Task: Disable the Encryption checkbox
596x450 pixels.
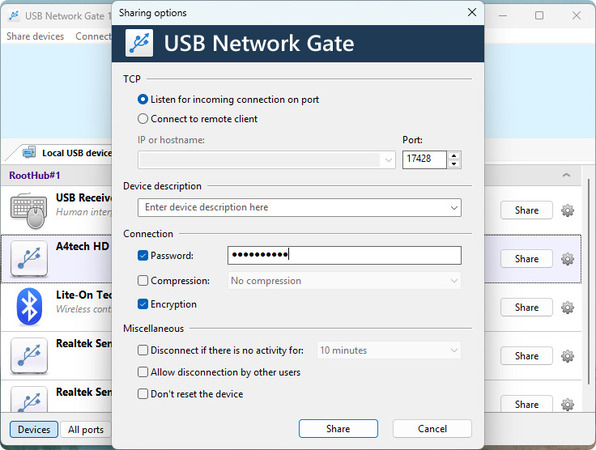Action: [x=143, y=304]
